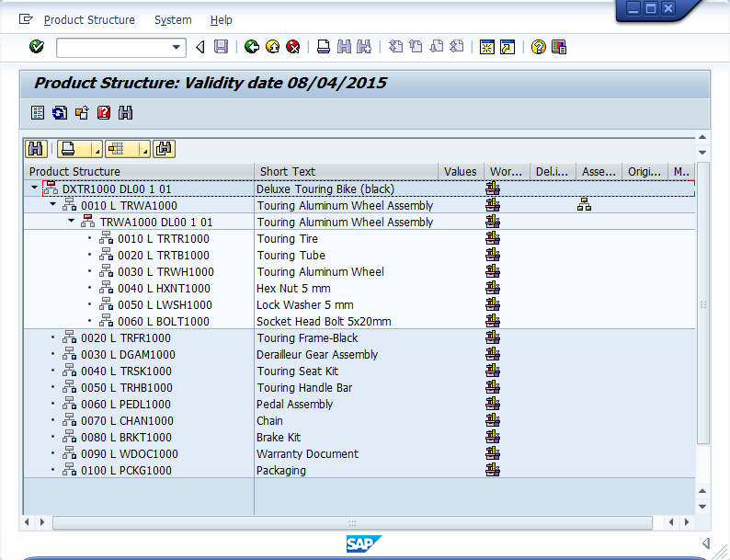Open the Help menu

(222, 20)
